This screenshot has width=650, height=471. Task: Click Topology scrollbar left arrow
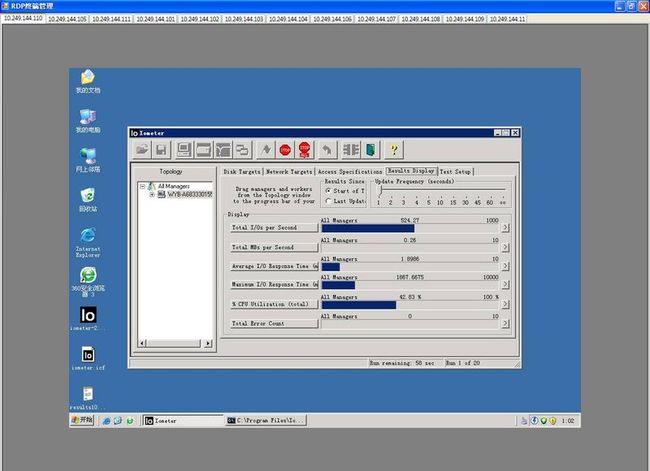(x=142, y=343)
